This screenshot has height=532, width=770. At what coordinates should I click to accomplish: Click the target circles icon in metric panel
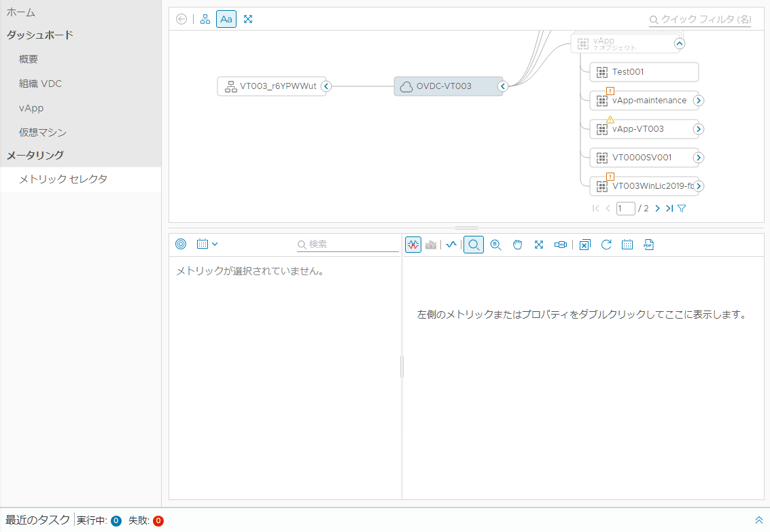181,244
